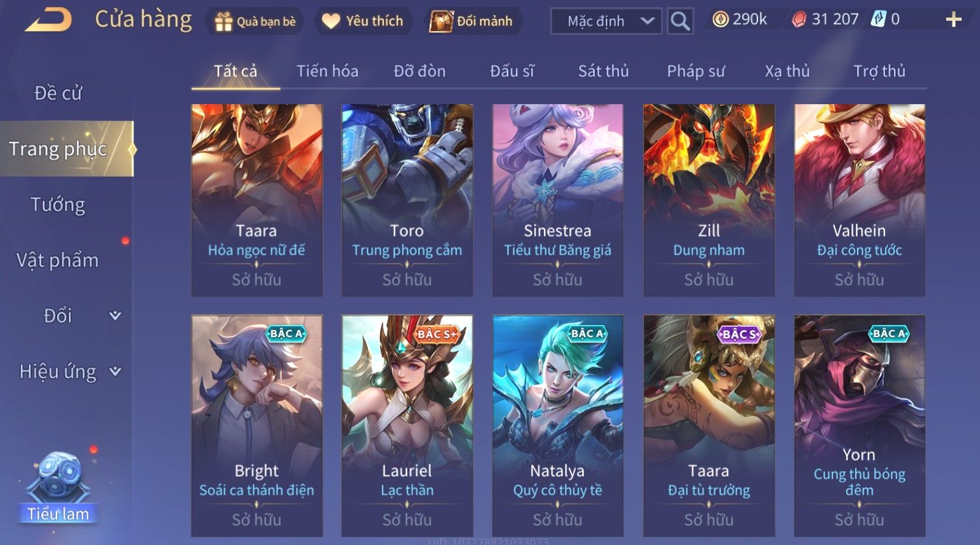Select Tướng in the sidebar

[58, 204]
